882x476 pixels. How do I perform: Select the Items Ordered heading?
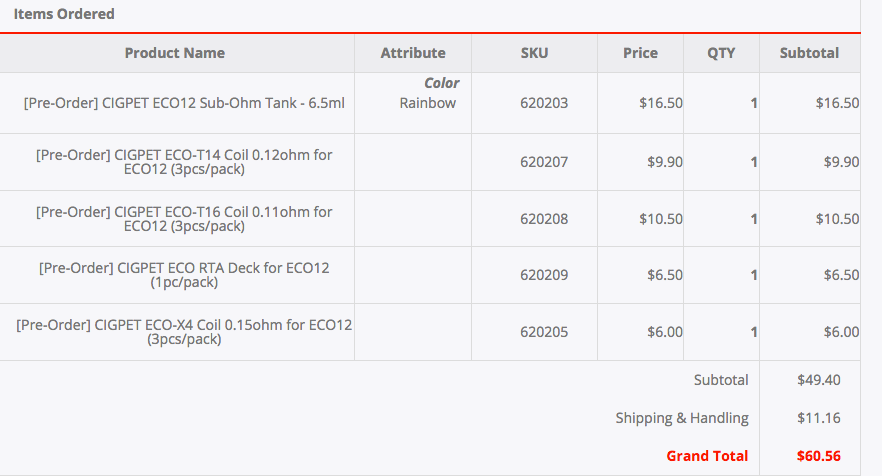64,14
